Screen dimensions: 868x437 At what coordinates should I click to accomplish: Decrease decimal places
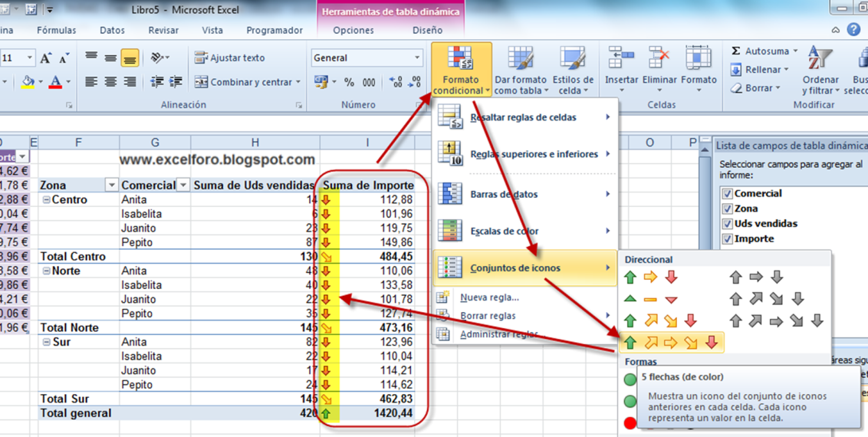pos(415,83)
